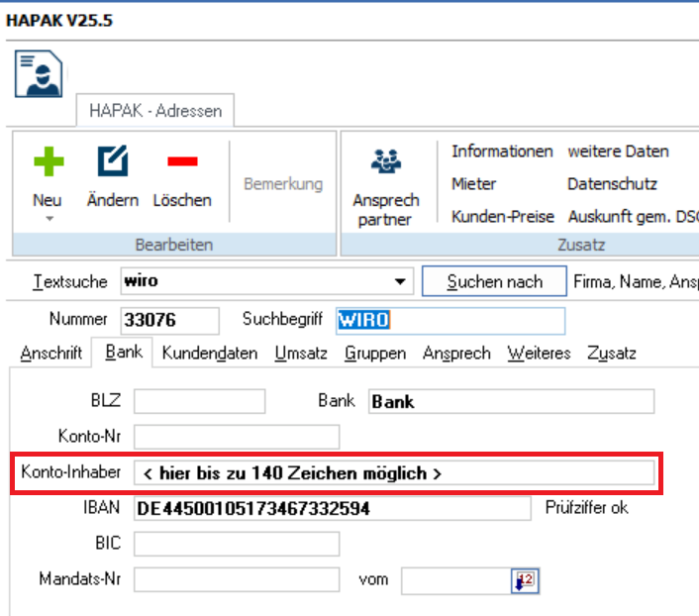Open the Weiteres tab

point(539,353)
